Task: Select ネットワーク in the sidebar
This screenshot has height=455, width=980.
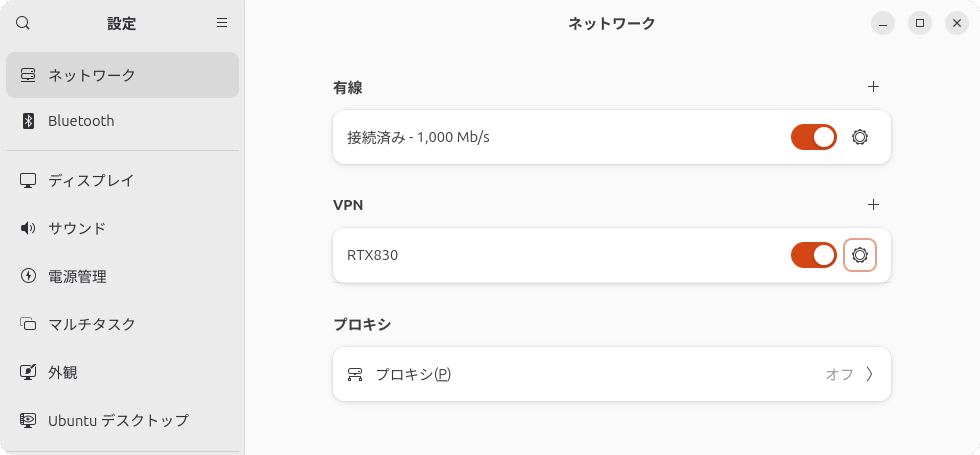Action: coord(122,75)
